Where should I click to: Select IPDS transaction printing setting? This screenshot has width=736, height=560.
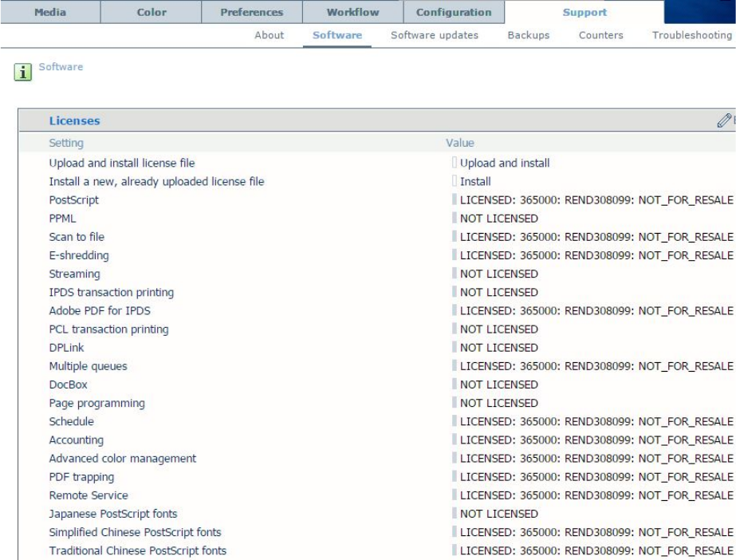tap(112, 292)
